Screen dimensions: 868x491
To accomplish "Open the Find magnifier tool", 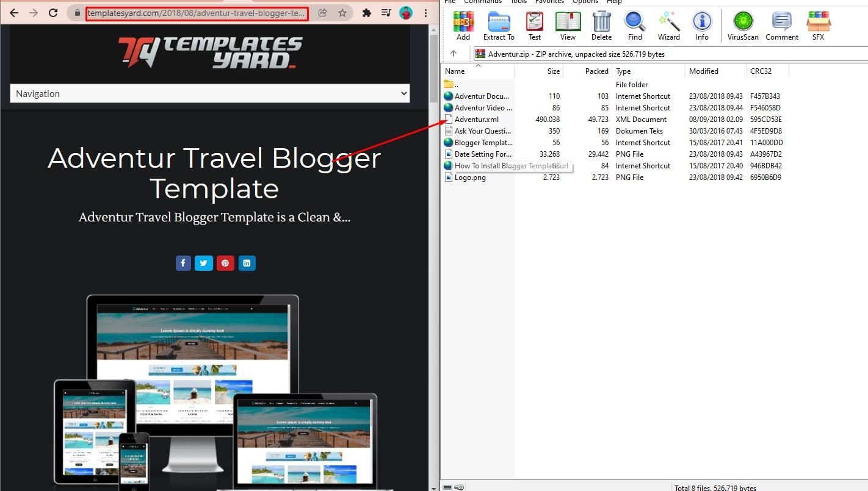I will point(635,26).
